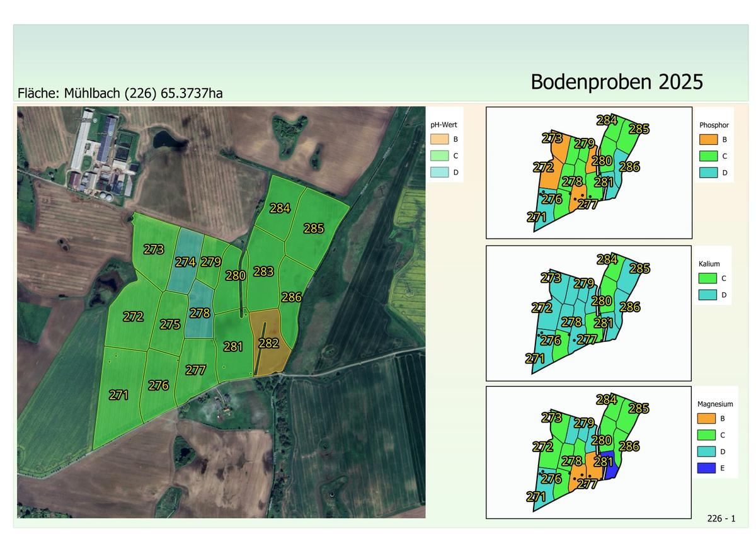Click field label 271 on the aerial map
This screenshot has width=756, height=534.
[118, 395]
